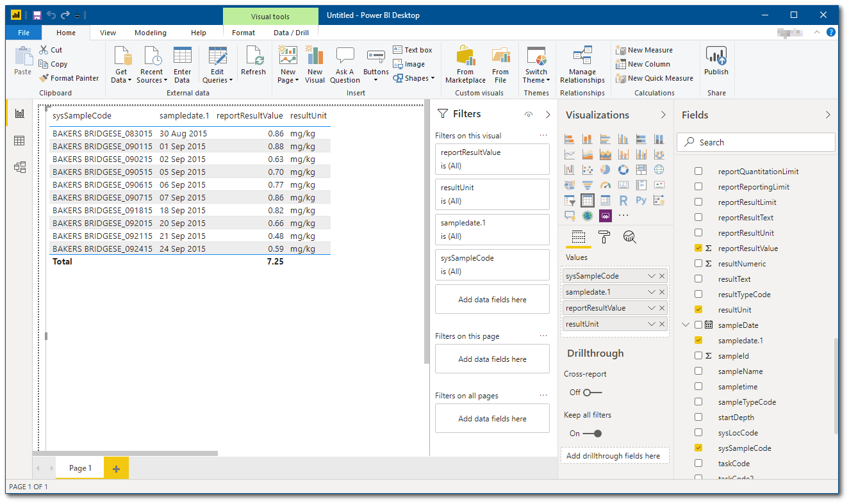Check the sysLocCode field checkbox

click(x=698, y=432)
